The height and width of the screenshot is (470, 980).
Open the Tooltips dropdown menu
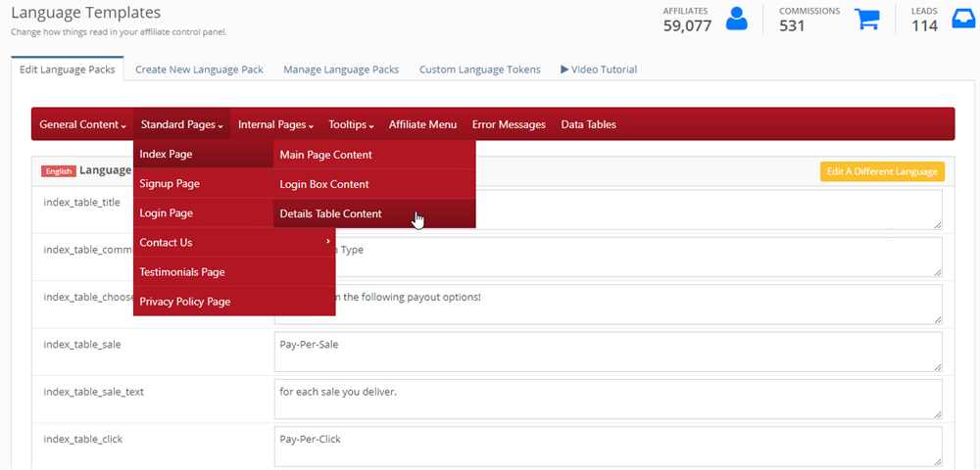(351, 124)
